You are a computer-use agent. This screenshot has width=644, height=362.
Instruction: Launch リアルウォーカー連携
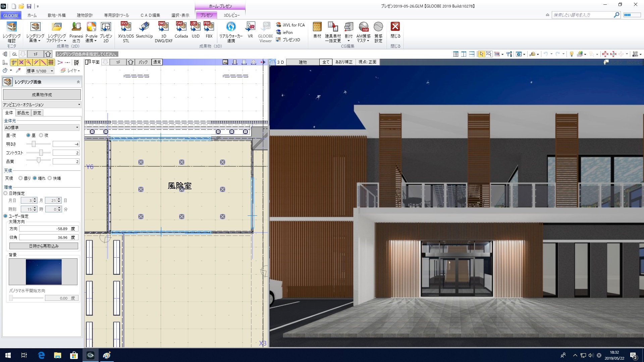pos(231,32)
